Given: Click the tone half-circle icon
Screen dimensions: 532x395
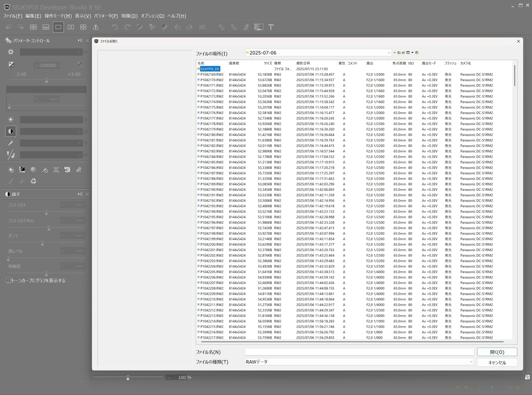Looking at the screenshot, I should (x=11, y=131).
